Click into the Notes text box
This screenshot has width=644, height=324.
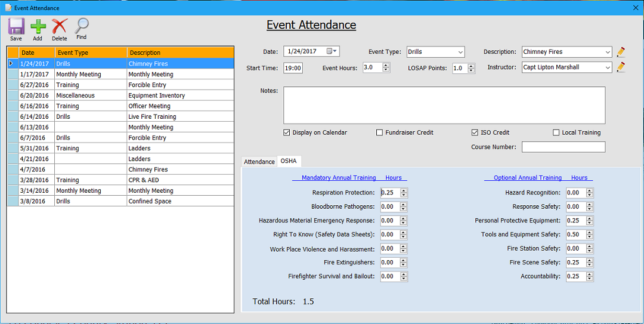coord(444,105)
